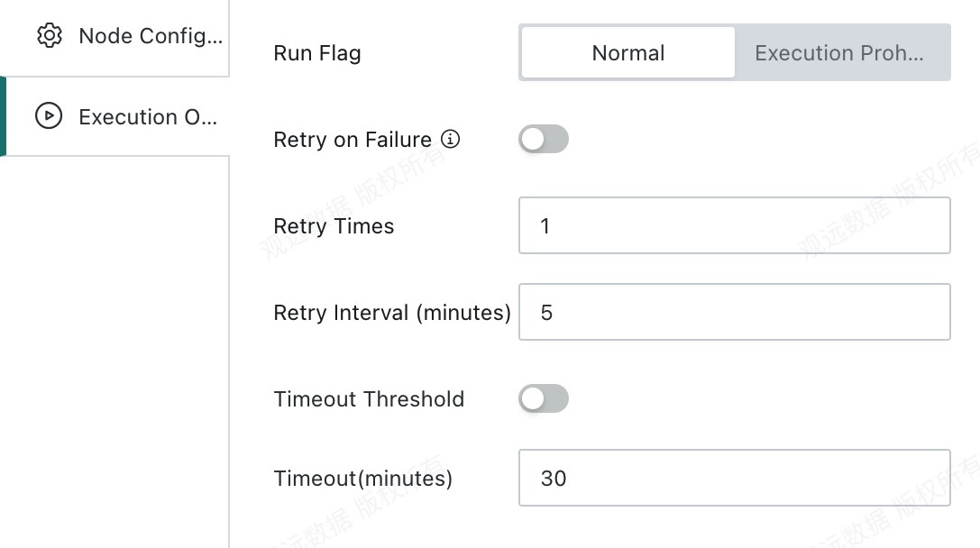This screenshot has height=548, width=980.
Task: Click the Timeout(minutes) label
Action: tap(363, 479)
